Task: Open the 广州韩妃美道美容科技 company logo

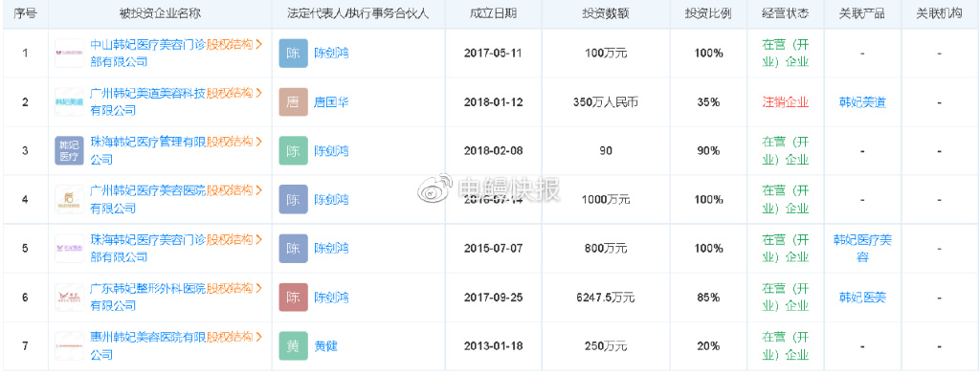Action: pyautogui.click(x=69, y=101)
